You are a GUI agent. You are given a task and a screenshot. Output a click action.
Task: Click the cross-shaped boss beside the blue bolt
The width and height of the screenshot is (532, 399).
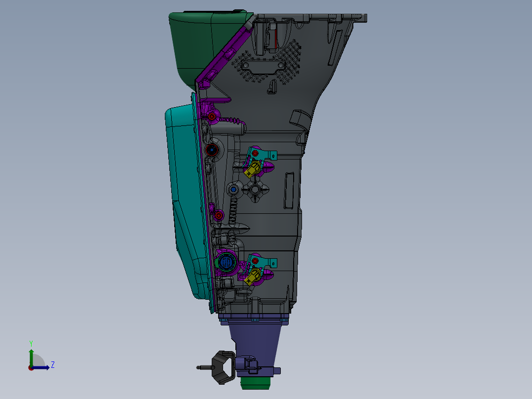pos(256,190)
